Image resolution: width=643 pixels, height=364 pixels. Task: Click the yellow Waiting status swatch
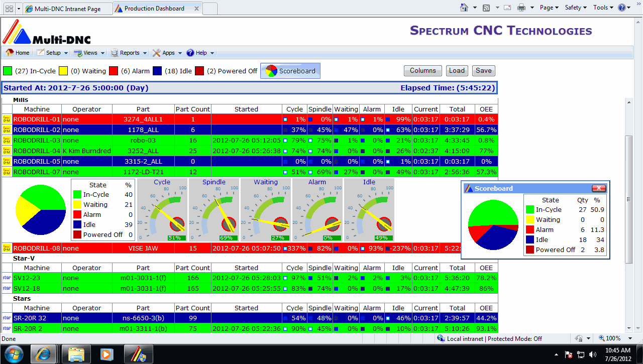[x=63, y=71]
